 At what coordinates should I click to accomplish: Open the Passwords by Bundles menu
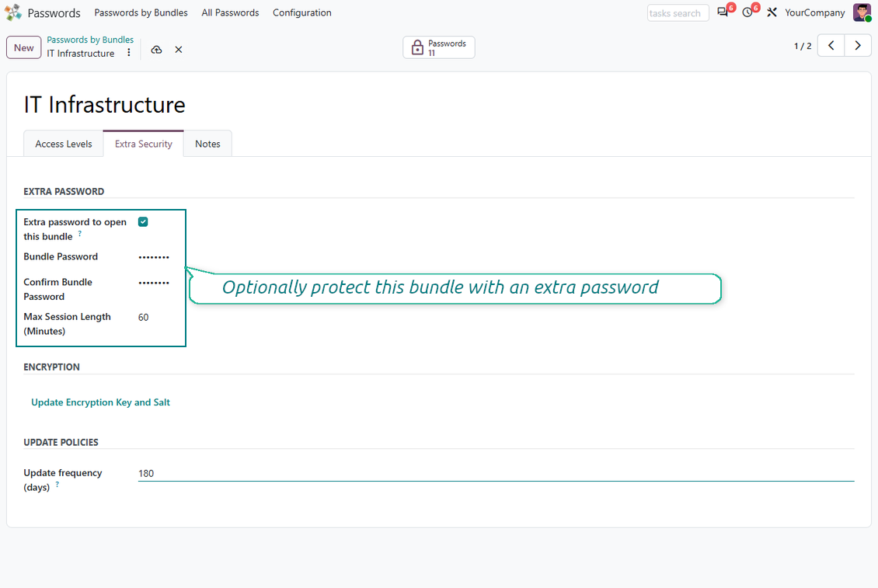[141, 12]
